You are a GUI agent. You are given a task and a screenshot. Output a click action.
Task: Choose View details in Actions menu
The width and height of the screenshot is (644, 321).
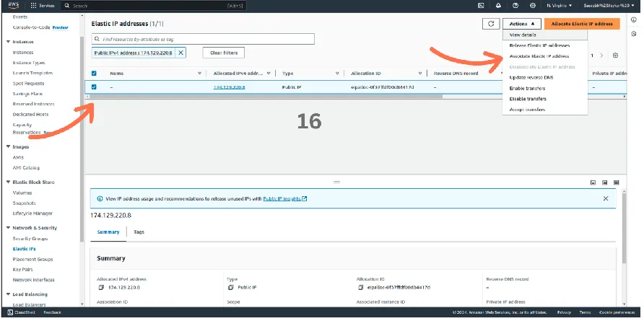(545, 35)
